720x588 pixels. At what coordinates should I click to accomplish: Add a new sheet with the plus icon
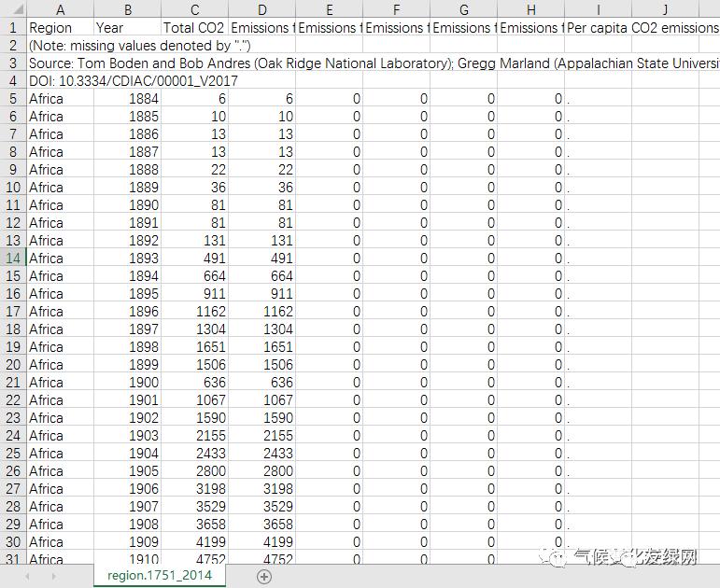tap(264, 577)
